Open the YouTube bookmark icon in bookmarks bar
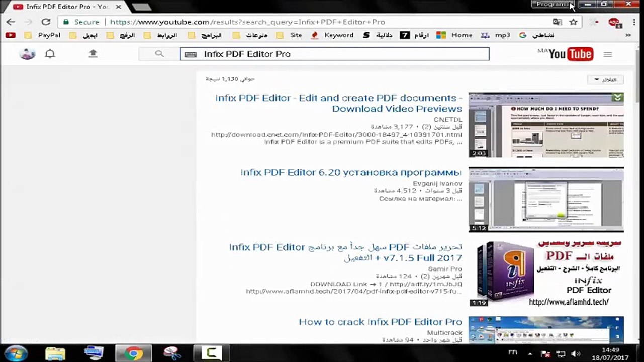 tap(11, 35)
